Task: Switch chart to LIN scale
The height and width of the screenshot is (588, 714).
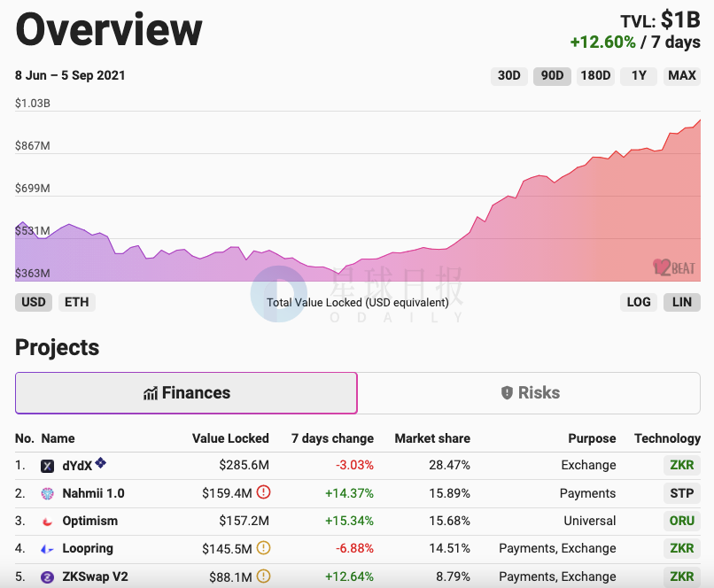Action: (682, 302)
